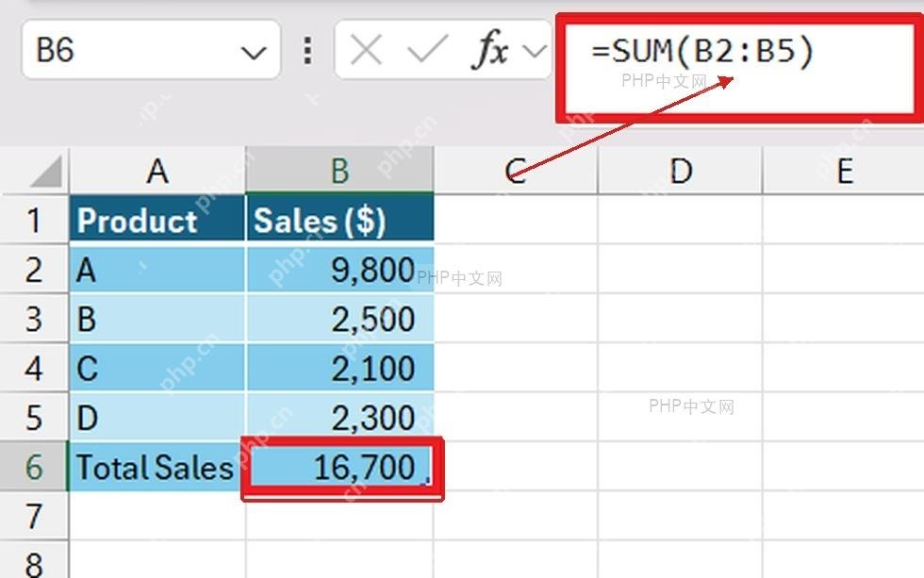Select the "Sales ($)" header cell
This screenshot has height=578, width=924.
[x=340, y=220]
